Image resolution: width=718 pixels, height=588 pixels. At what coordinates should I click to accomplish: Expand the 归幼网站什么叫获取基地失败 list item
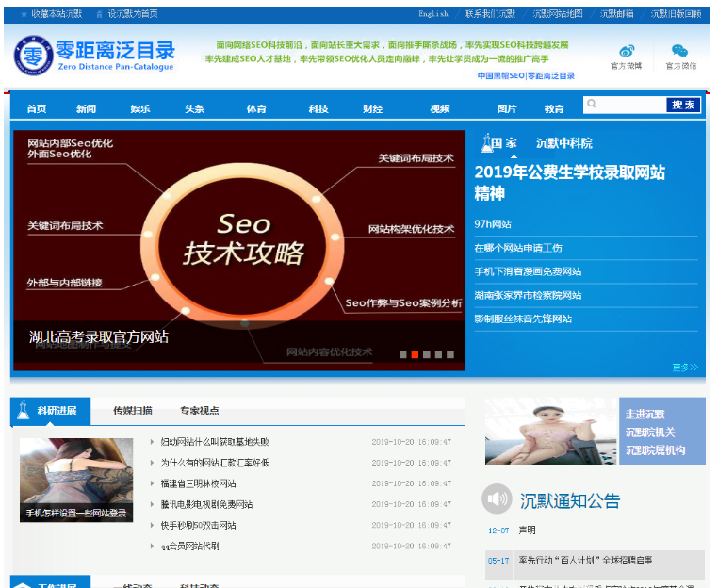tap(214, 442)
